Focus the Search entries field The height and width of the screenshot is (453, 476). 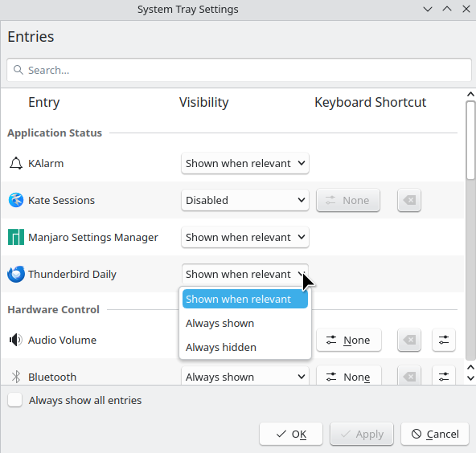[x=239, y=70]
